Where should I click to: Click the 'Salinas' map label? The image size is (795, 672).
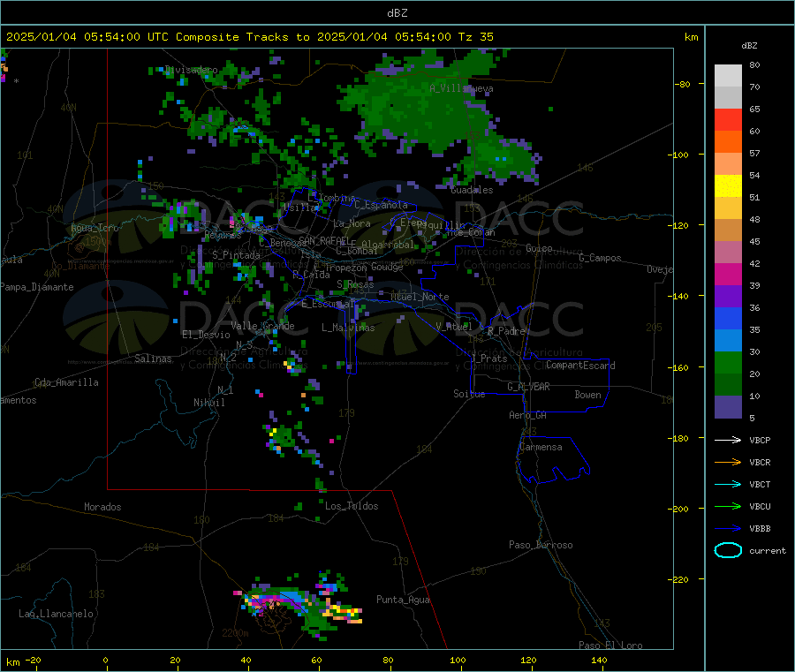click(153, 359)
